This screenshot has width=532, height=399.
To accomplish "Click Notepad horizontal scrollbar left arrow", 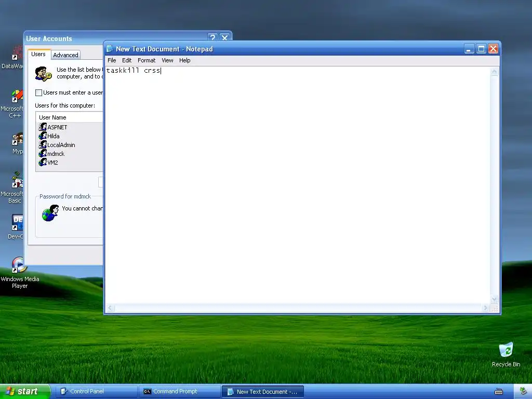I will point(110,308).
